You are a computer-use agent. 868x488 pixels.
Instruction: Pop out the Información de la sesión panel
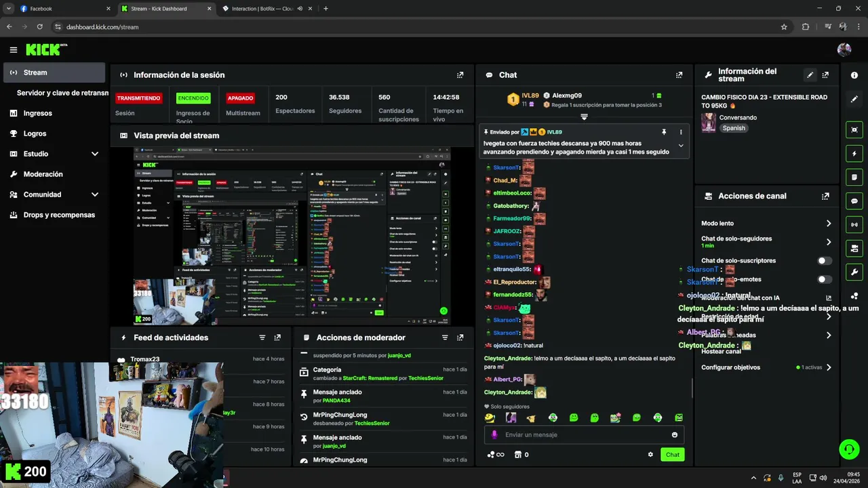point(460,75)
